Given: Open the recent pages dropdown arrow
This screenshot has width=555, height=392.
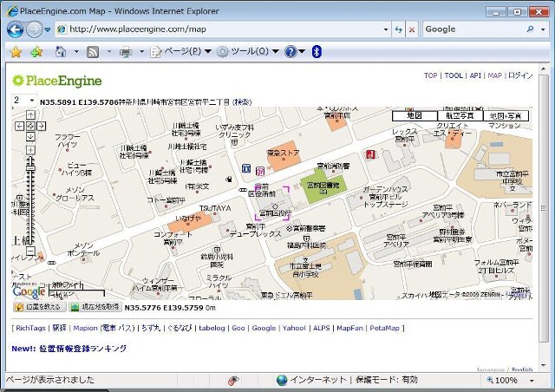Looking at the screenshot, I should tap(48, 30).
